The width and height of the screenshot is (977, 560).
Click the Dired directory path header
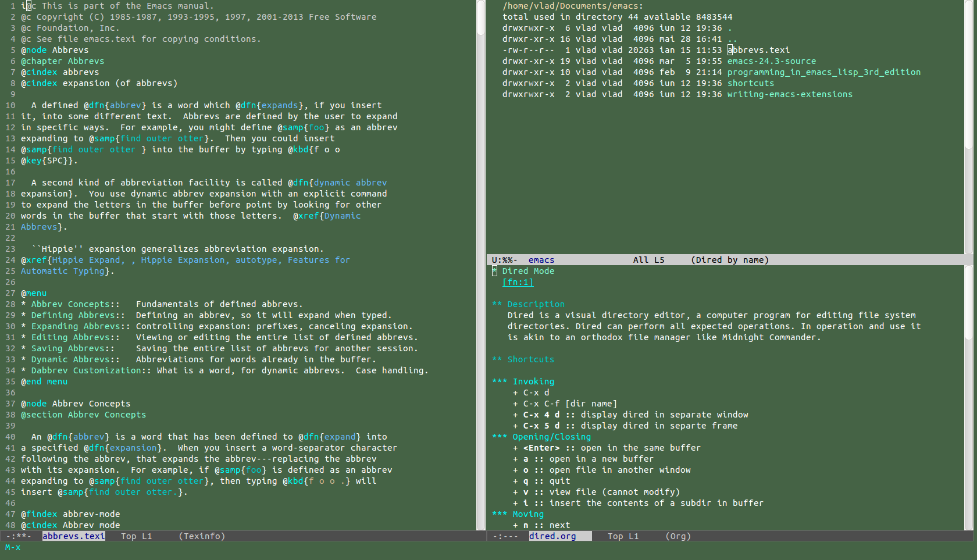(572, 6)
